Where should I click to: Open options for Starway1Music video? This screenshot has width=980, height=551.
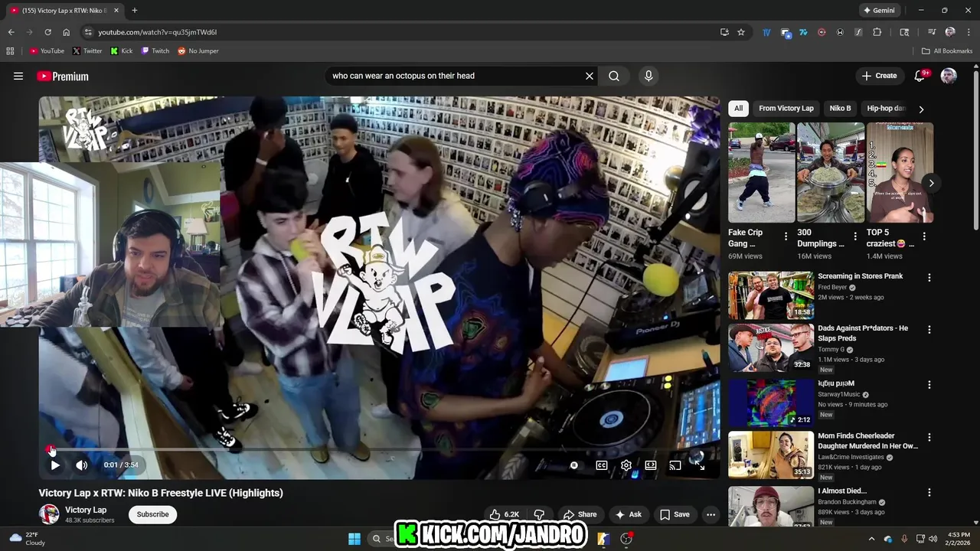tap(929, 385)
